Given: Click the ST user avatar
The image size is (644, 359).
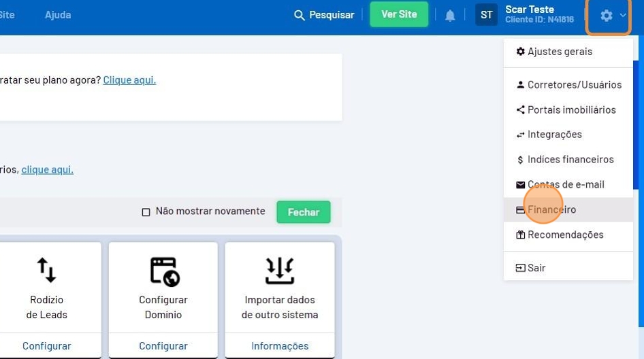Looking at the screenshot, I should (486, 15).
